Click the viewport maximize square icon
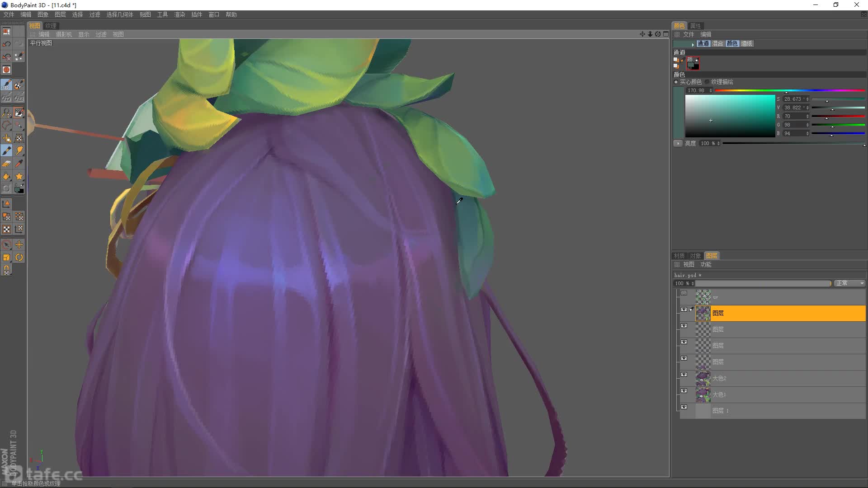868x488 pixels. pyautogui.click(x=666, y=34)
